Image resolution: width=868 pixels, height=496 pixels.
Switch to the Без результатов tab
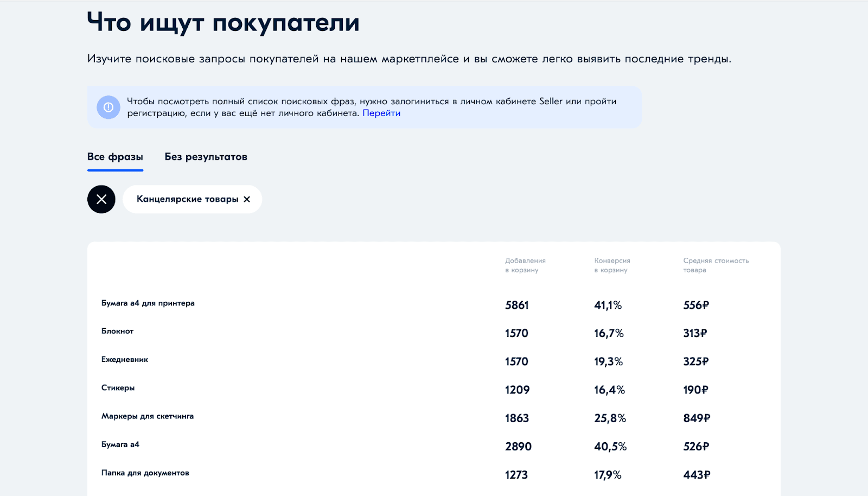(x=206, y=157)
